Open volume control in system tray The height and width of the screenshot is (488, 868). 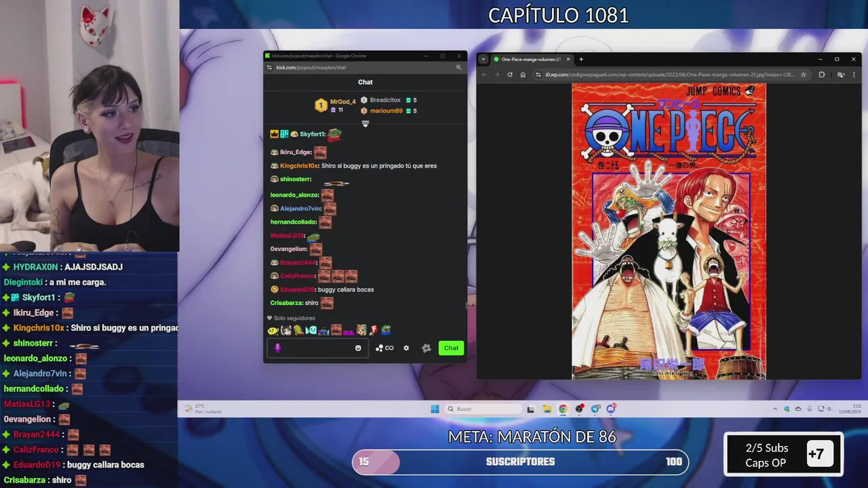(829, 409)
